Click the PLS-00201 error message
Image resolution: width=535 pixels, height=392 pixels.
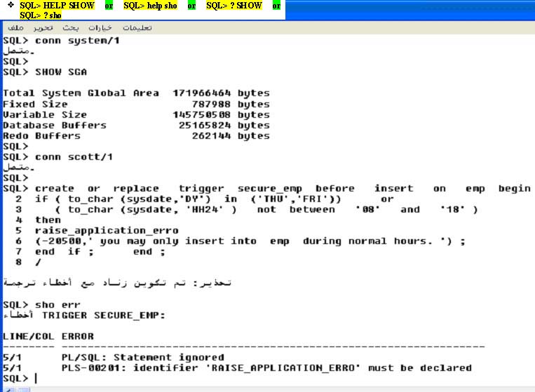click(x=266, y=367)
